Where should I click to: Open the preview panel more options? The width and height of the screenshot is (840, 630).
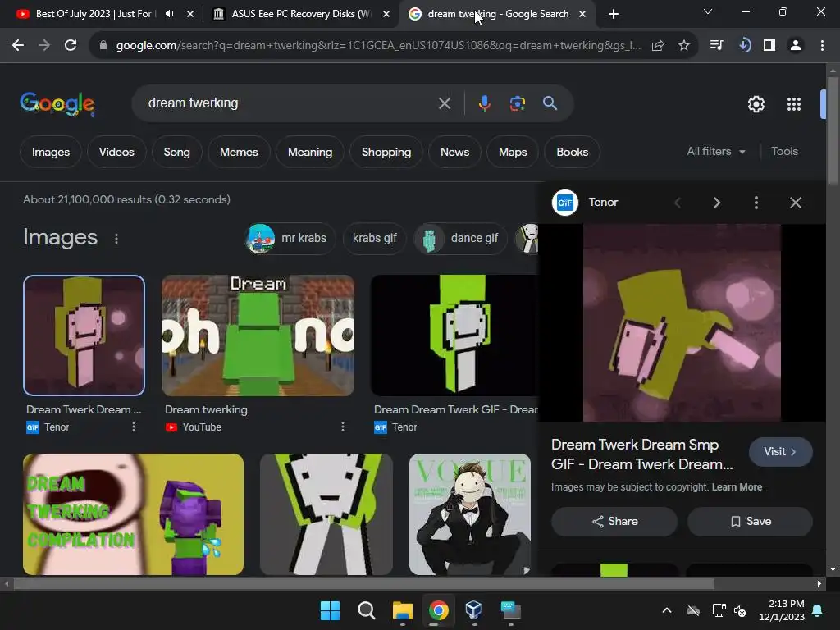coord(756,203)
